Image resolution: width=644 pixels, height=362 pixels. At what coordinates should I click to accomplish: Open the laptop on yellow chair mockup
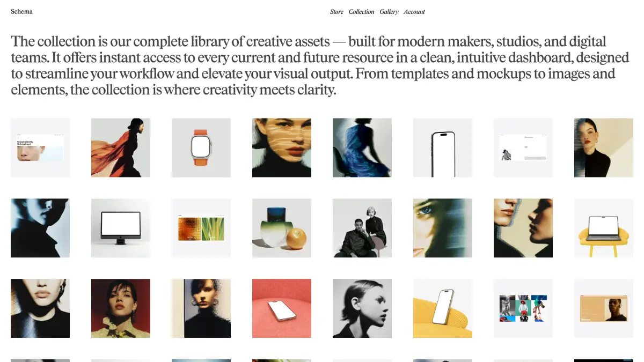[x=604, y=228]
